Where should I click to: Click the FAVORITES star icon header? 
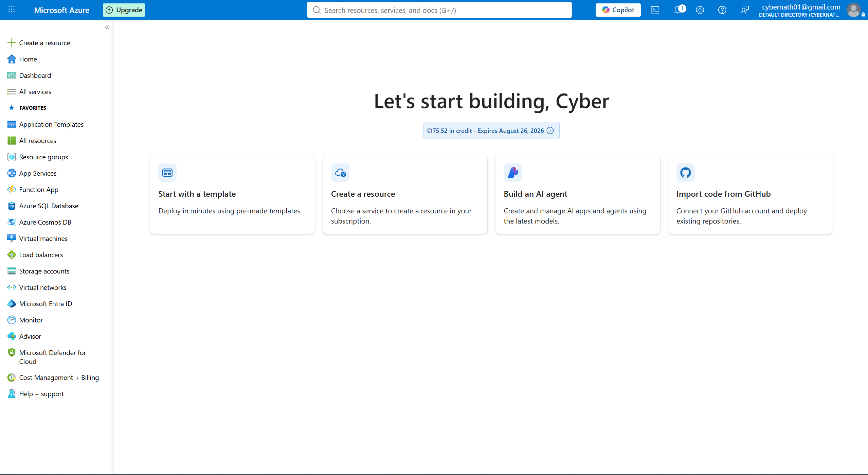pos(12,108)
